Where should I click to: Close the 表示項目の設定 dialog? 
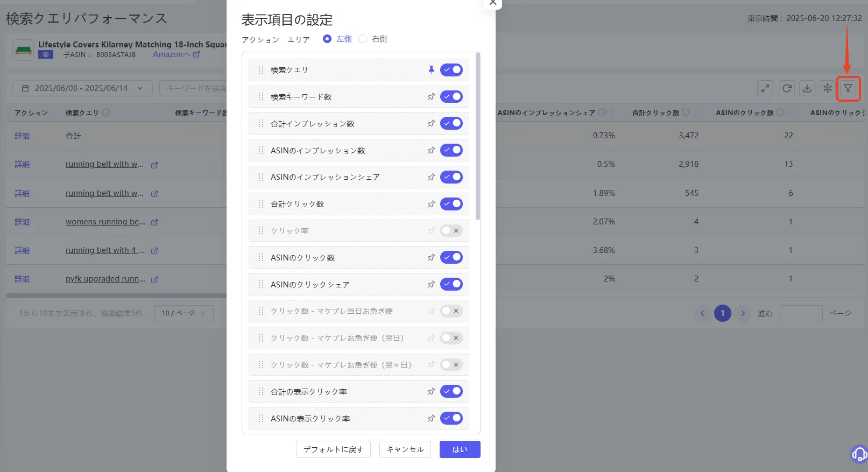click(492, 3)
